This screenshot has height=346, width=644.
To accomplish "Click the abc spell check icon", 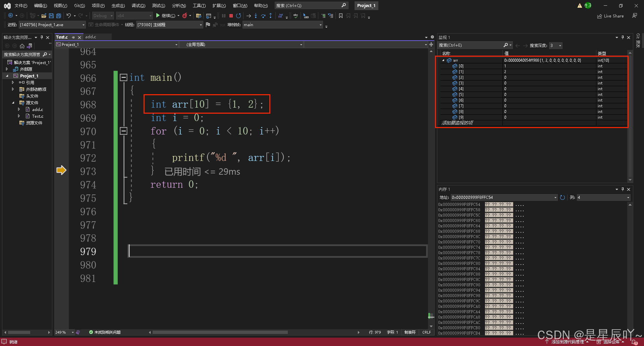I will coord(296,15).
